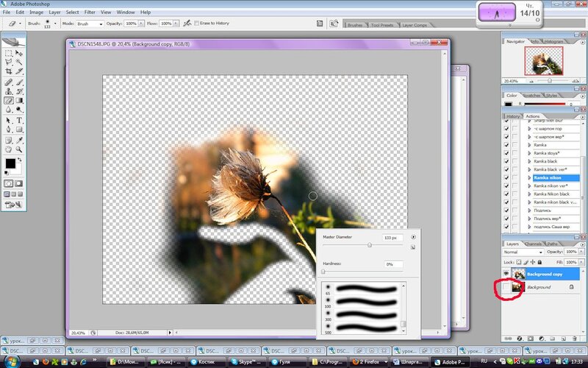Toggle Lock all for layer

pyautogui.click(x=539, y=262)
